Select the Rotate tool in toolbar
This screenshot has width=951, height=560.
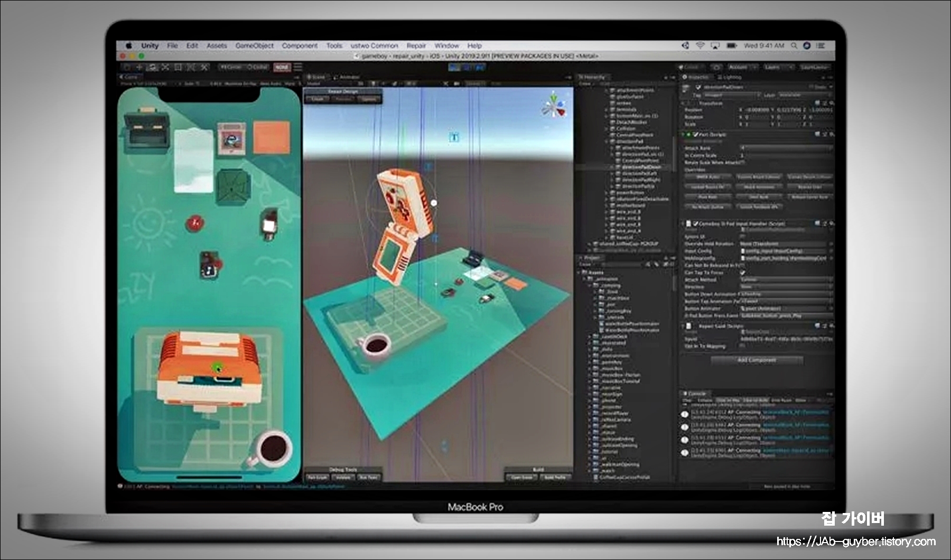pyautogui.click(x=152, y=67)
